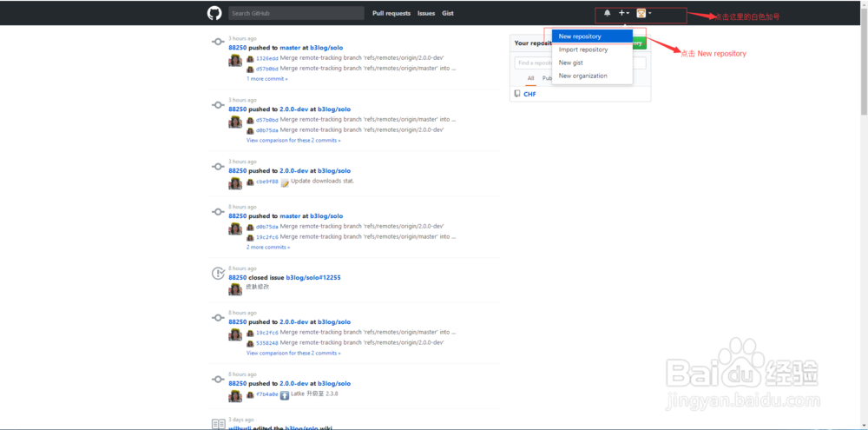Image resolution: width=868 pixels, height=430 pixels.
Task: Click the GitHub Octocat logo
Action: [x=214, y=13]
